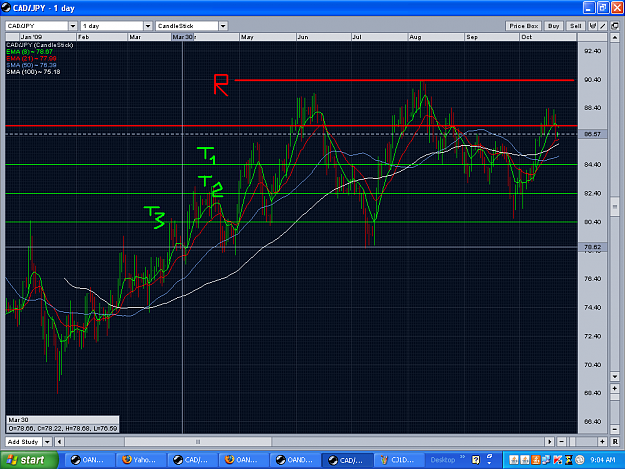Click the detach chart window icon
This screenshot has height=469, width=625.
(615, 26)
